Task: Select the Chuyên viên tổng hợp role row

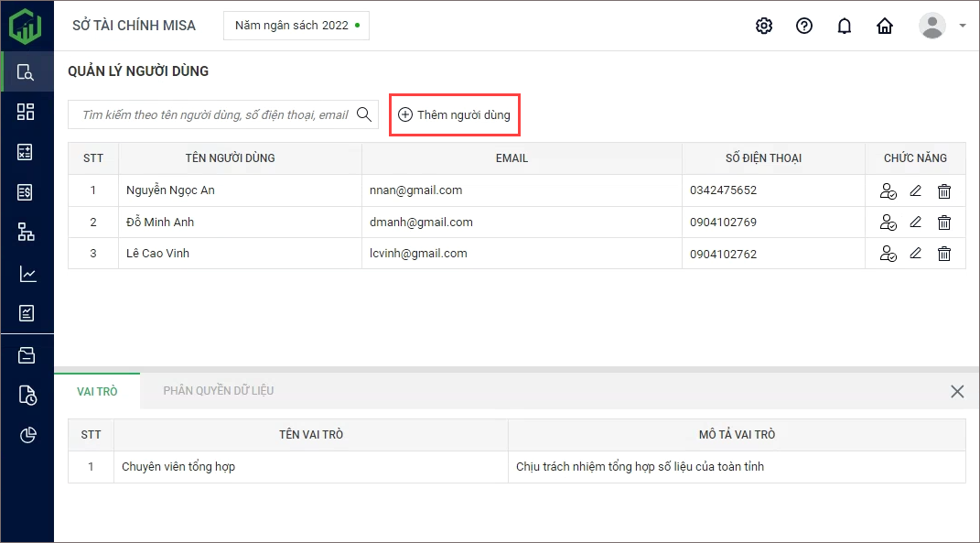Action: pyautogui.click(x=311, y=467)
